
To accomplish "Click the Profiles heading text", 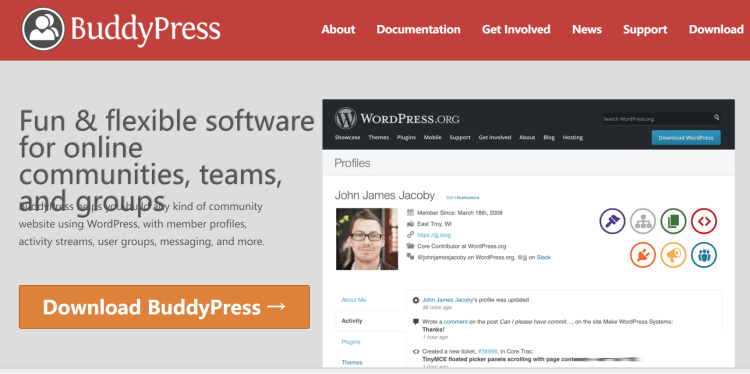I will (353, 163).
